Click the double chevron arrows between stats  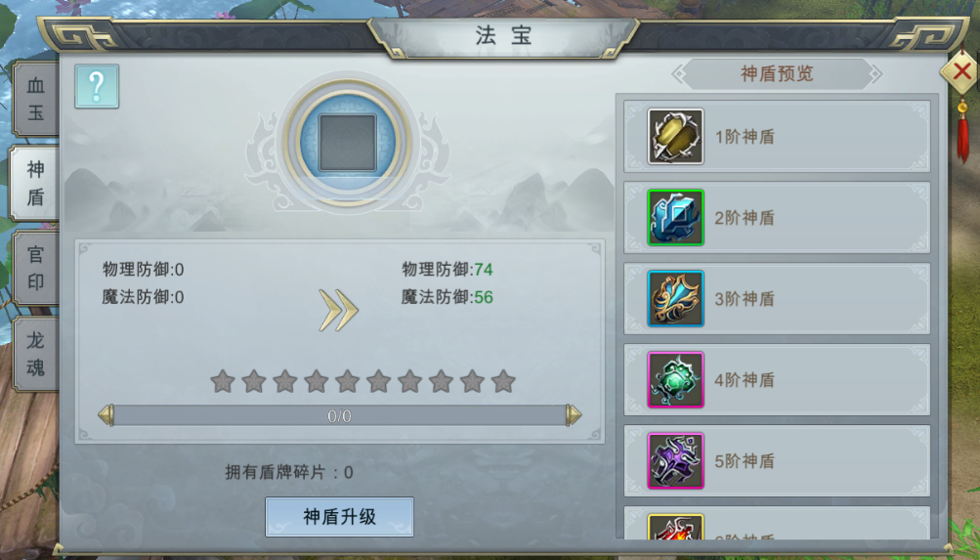point(338,310)
